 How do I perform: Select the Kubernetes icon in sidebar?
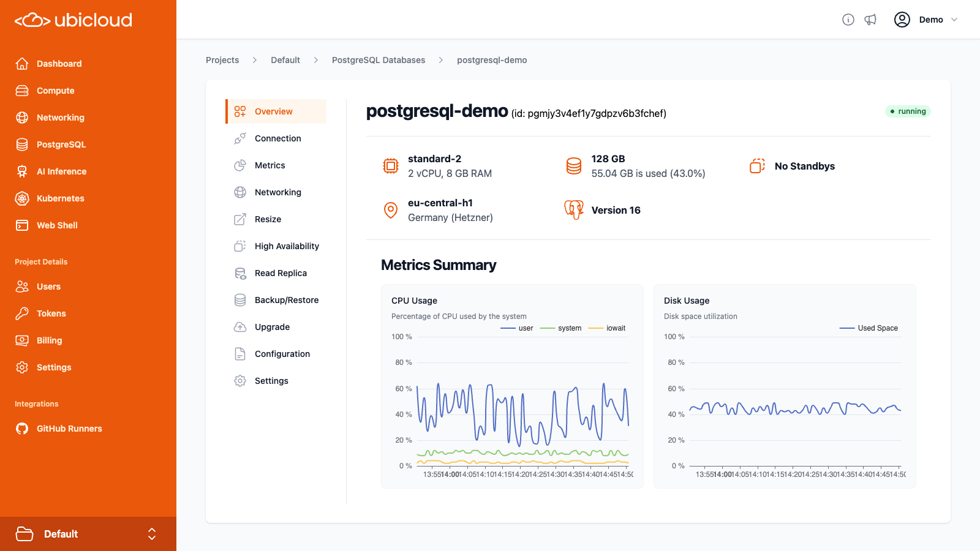pos(21,198)
